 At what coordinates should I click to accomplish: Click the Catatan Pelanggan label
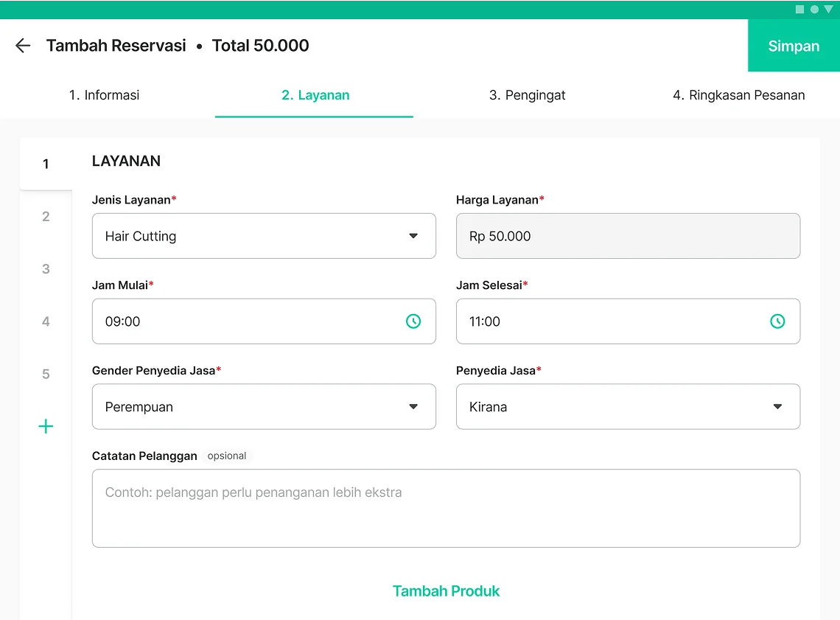(x=144, y=456)
